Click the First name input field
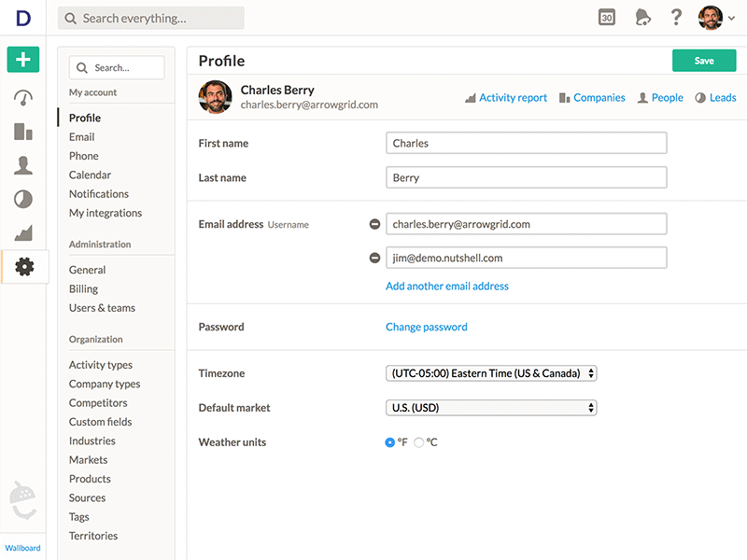Viewport: 747px width, 560px height. (x=527, y=143)
